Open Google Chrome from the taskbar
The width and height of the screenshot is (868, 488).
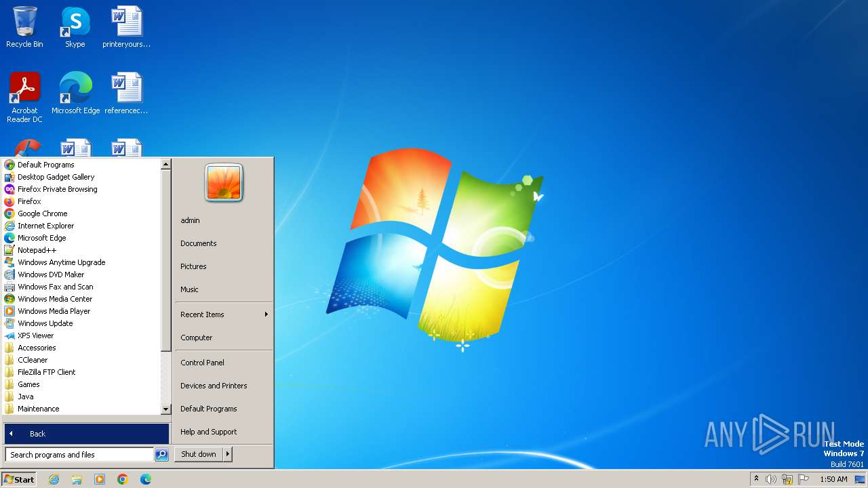pyautogui.click(x=123, y=479)
